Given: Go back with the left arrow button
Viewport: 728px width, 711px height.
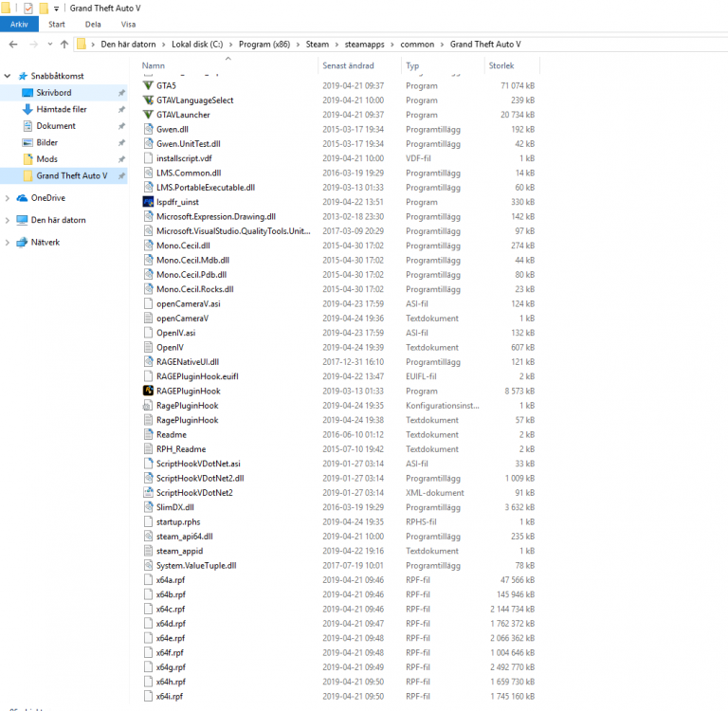Looking at the screenshot, I should coord(13,45).
